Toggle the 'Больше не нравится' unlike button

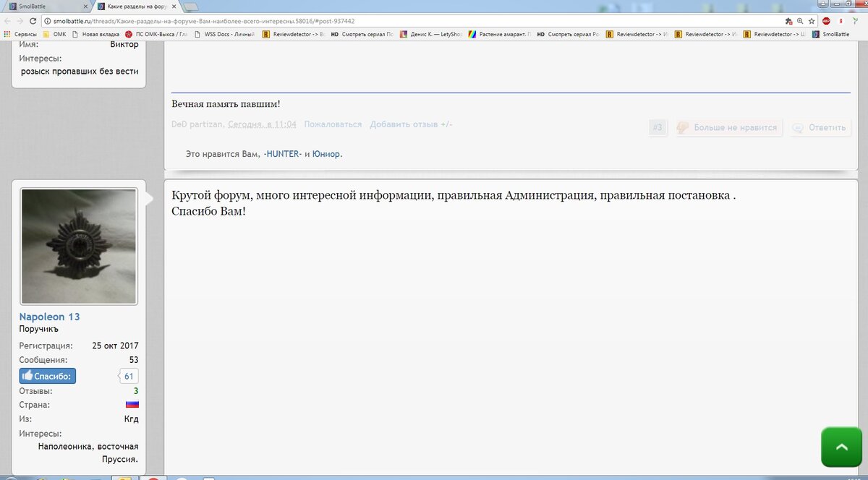click(x=728, y=128)
